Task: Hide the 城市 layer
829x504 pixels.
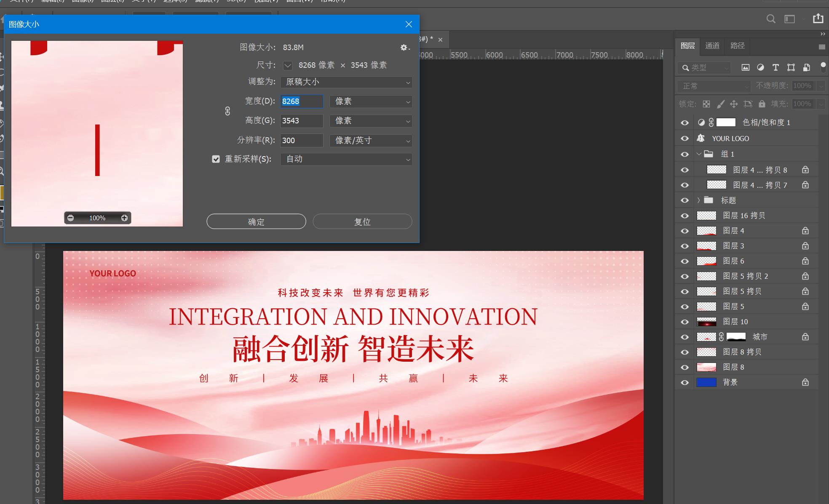Action: coord(685,337)
